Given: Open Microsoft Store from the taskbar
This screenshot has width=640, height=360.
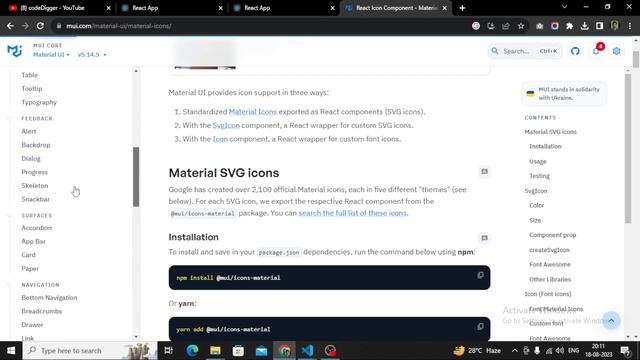Looking at the screenshot, I should [238, 351].
